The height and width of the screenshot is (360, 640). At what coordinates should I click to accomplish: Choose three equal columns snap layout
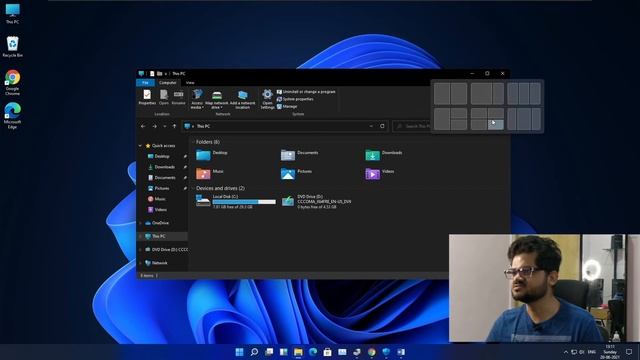click(x=524, y=93)
